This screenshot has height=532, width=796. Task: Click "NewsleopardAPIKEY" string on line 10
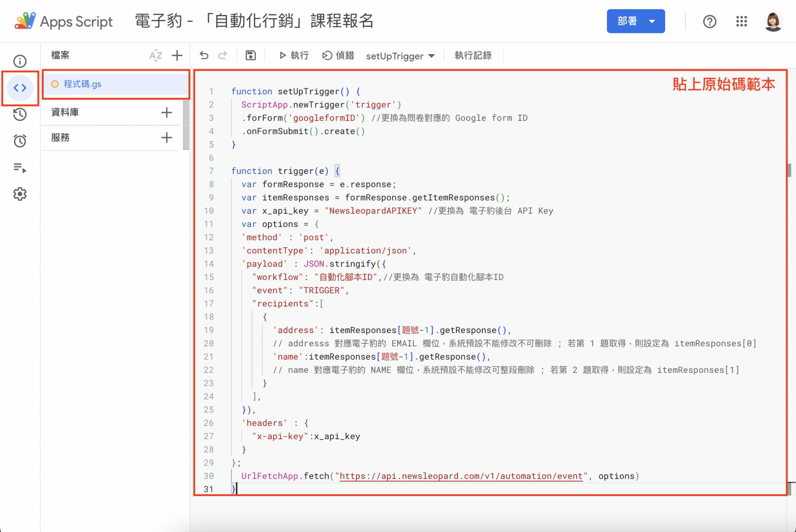coord(373,211)
